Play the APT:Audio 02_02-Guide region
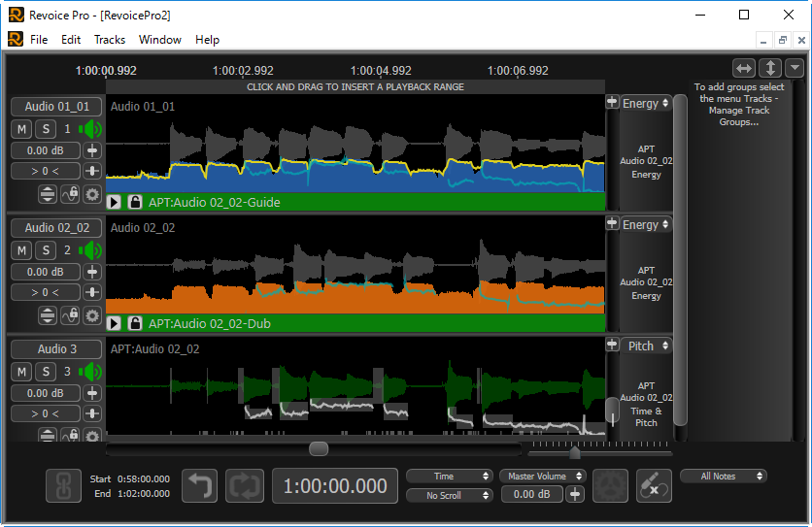This screenshot has width=812, height=527. [114, 202]
